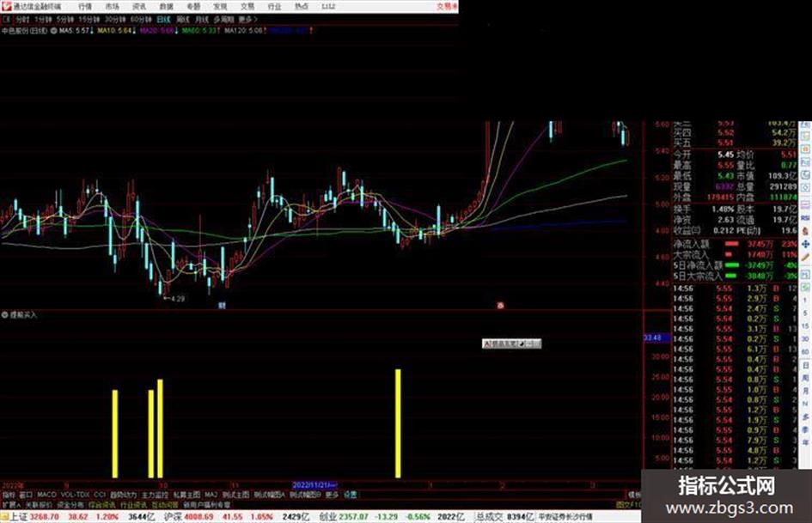Screen dimensions: 812x523
Task: Click the highlighted 2022/11/21 date label
Action: 314,485
